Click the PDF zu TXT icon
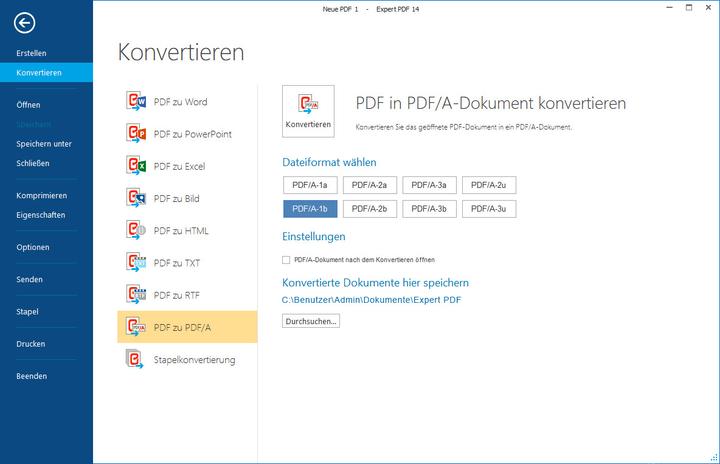Viewport: 720px width, 464px height. 136,262
